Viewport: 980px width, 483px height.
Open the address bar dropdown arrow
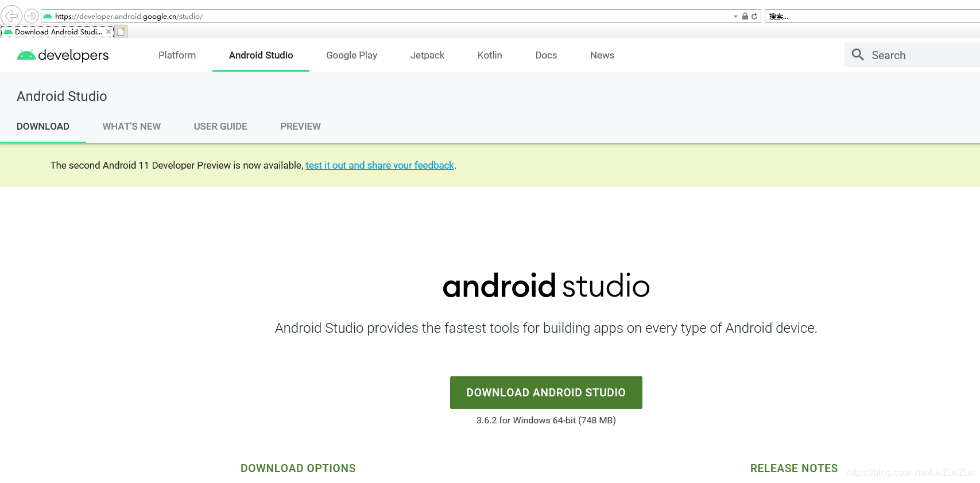click(x=735, y=17)
